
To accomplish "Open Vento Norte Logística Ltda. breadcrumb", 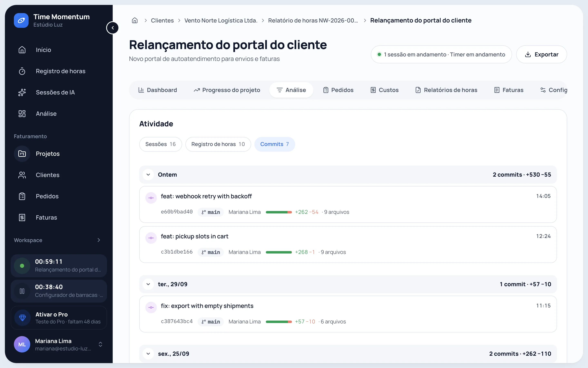I will point(221,20).
